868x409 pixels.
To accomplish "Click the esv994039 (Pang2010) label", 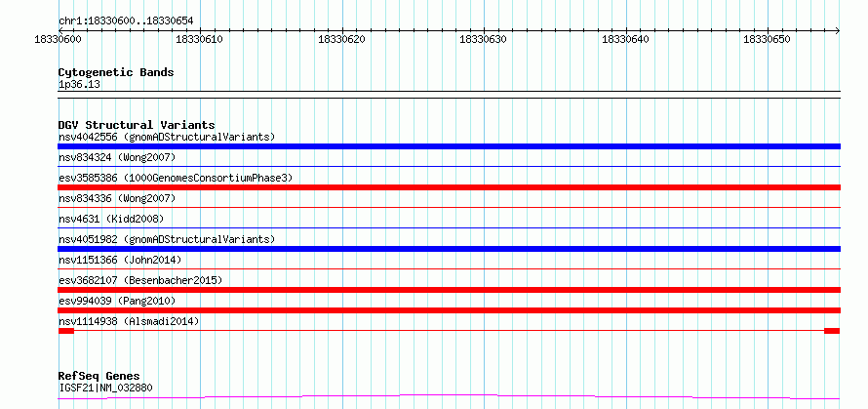I will point(117,301).
